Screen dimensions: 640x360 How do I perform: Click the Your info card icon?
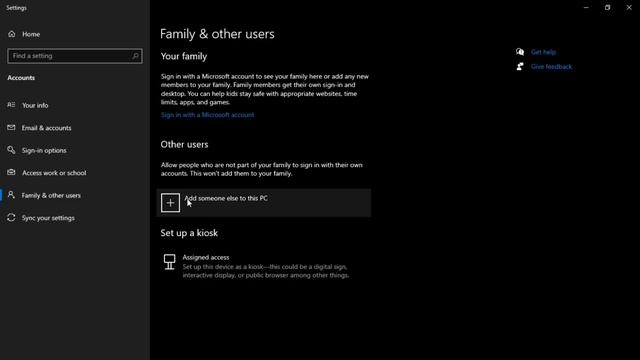tap(11, 105)
